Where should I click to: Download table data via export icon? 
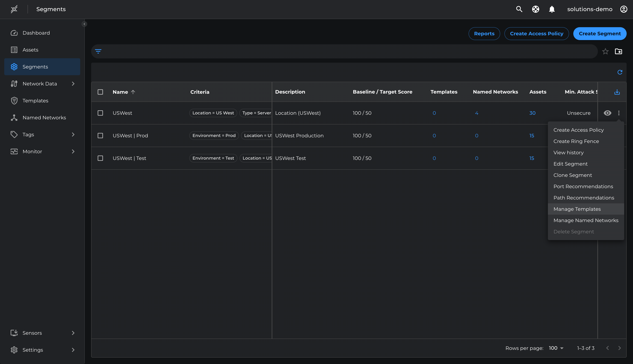tap(617, 92)
